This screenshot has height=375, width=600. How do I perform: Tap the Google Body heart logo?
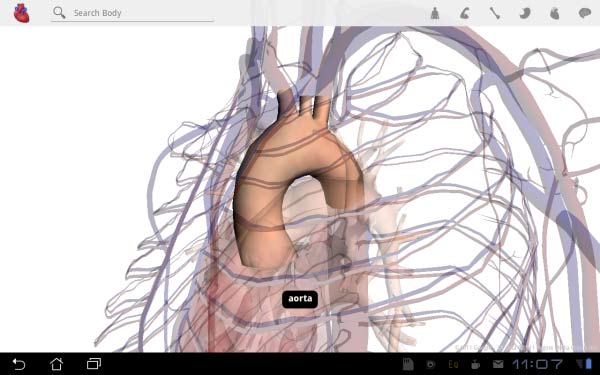click(x=21, y=13)
